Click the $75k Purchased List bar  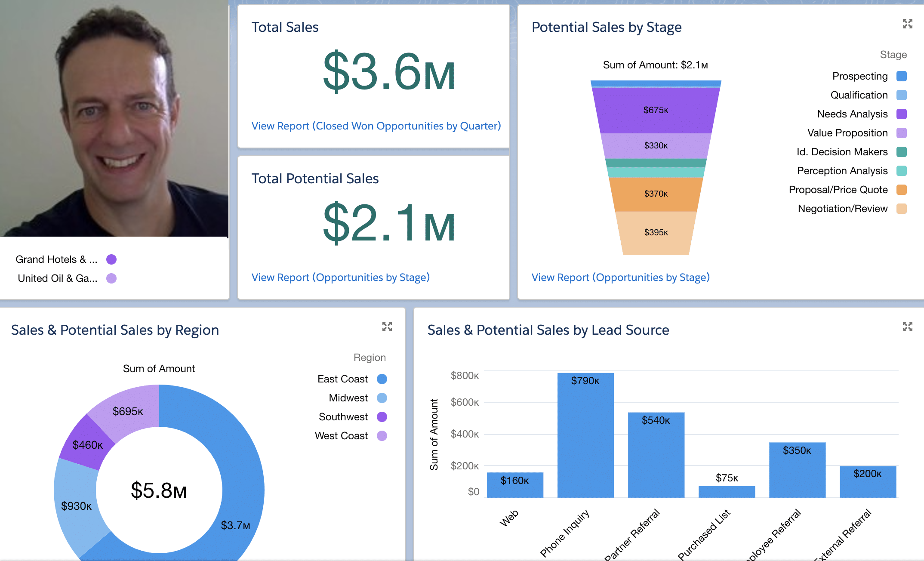(727, 492)
